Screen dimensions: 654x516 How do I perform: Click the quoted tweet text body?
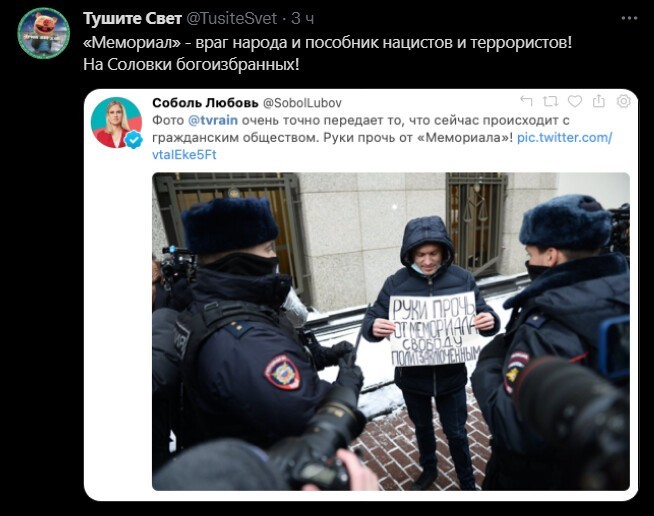(382, 137)
